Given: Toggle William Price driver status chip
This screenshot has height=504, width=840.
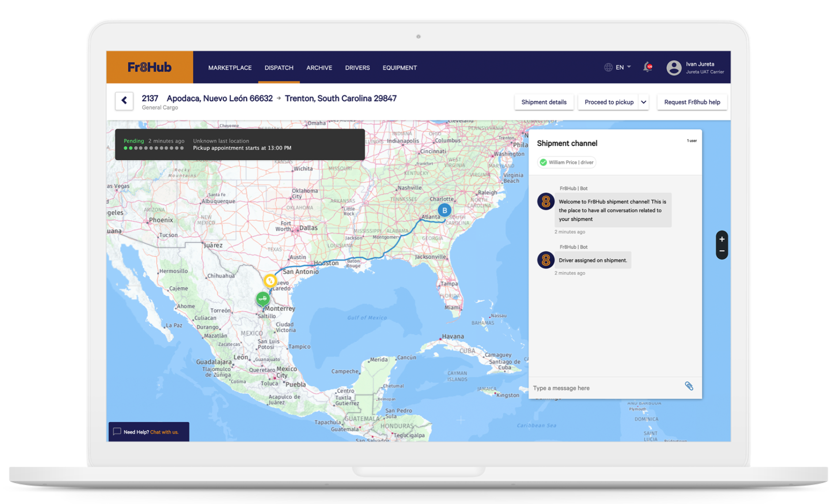Looking at the screenshot, I should point(567,162).
